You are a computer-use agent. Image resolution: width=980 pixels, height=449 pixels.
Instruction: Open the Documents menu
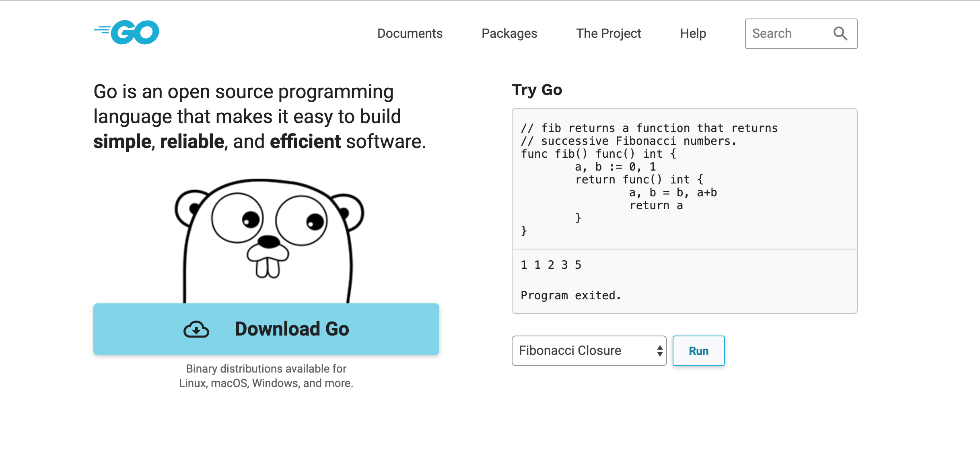click(410, 33)
